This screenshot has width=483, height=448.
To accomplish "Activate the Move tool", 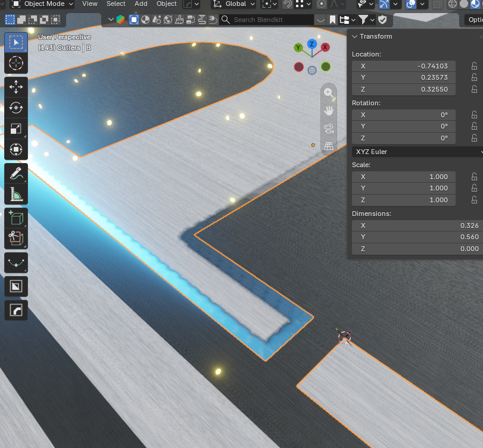I will [16, 87].
